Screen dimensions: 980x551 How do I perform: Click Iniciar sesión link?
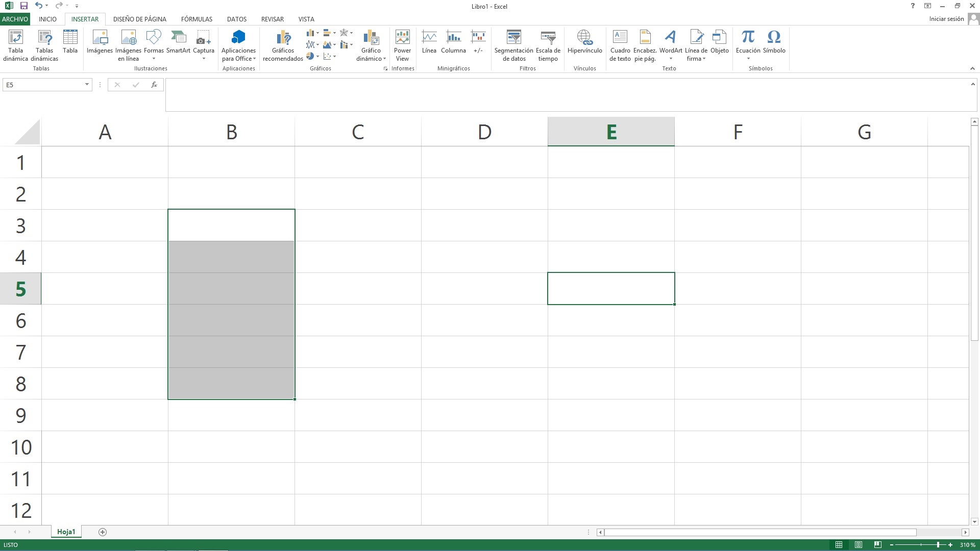tap(946, 19)
